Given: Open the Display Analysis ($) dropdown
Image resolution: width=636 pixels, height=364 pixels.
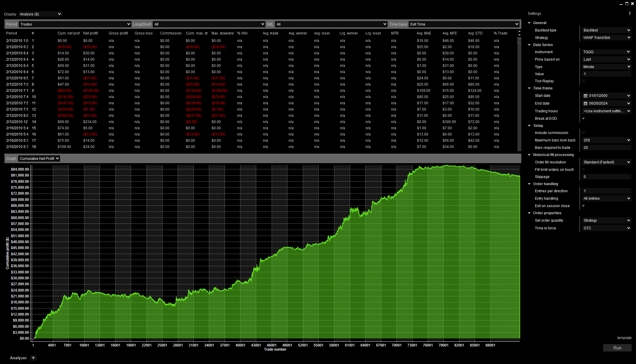Looking at the screenshot, I should point(40,14).
